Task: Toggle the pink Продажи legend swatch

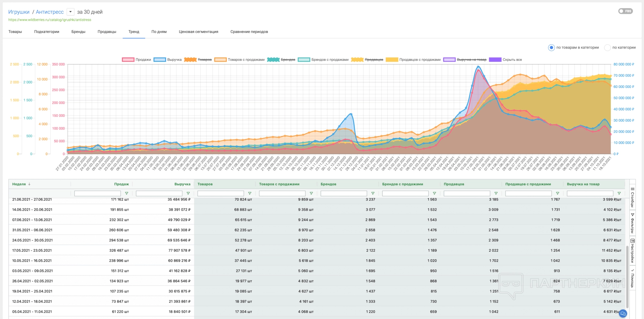Action: pyautogui.click(x=128, y=60)
